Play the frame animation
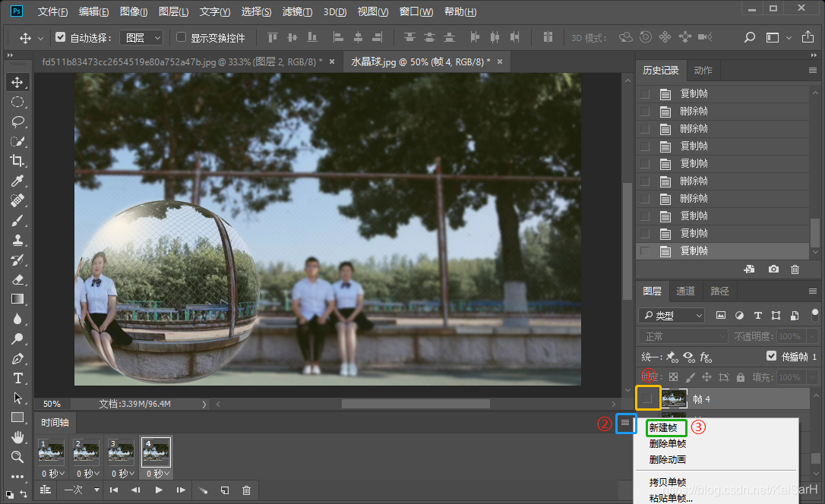This screenshot has width=825, height=504. (x=159, y=490)
